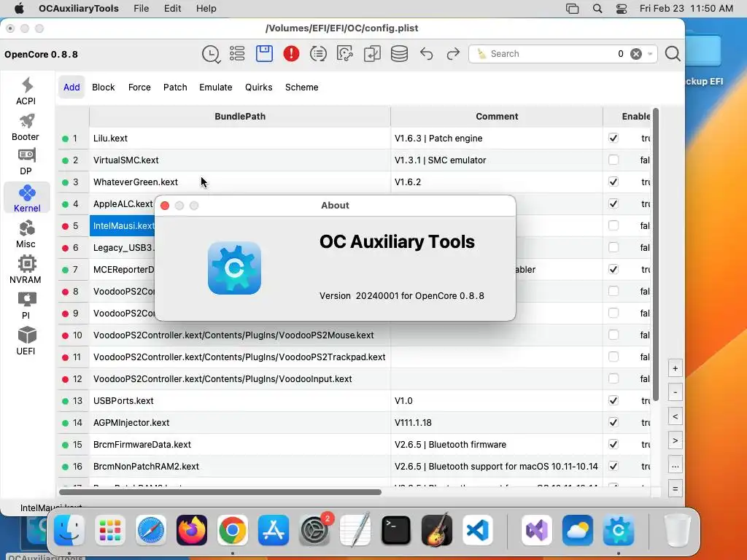Select comment 'V1.3.1 | SMC emulator'
The height and width of the screenshot is (560, 747).
point(440,160)
